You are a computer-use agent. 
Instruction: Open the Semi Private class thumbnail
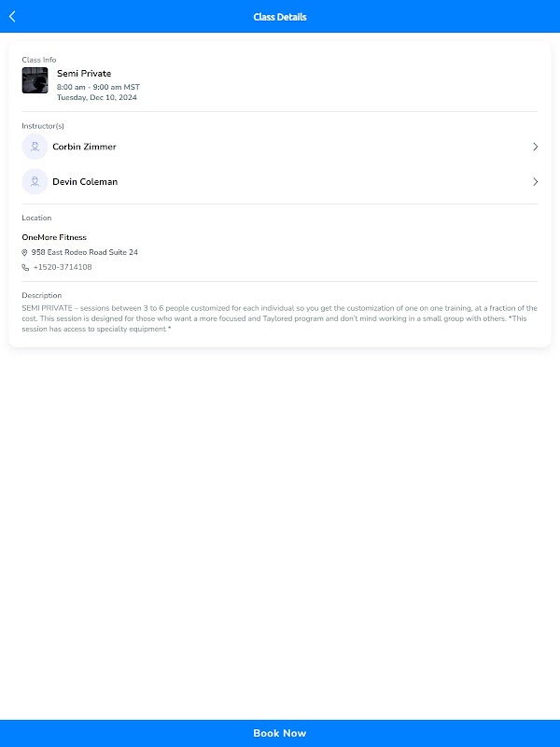[x=35, y=80]
